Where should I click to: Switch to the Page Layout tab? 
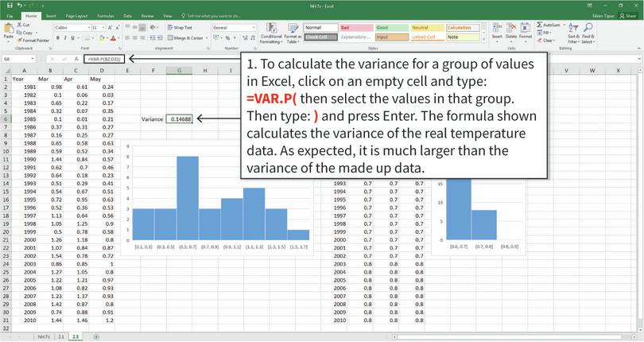(x=76, y=16)
